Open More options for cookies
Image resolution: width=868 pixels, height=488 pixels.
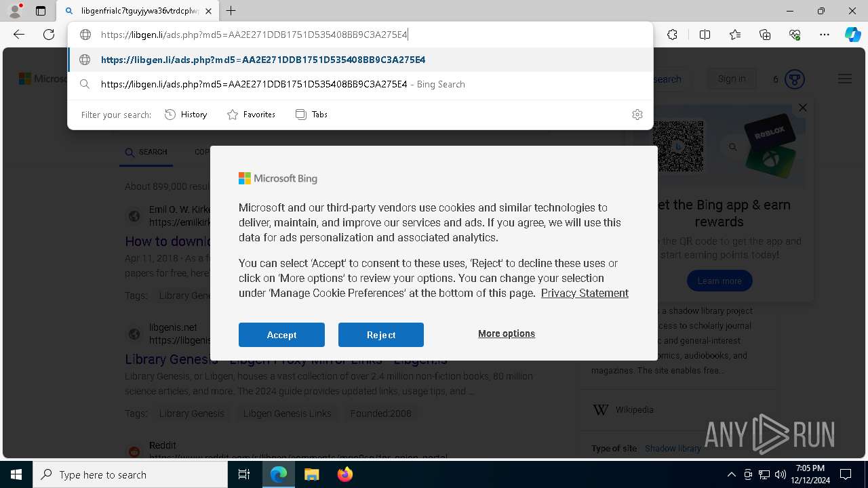[x=507, y=333]
